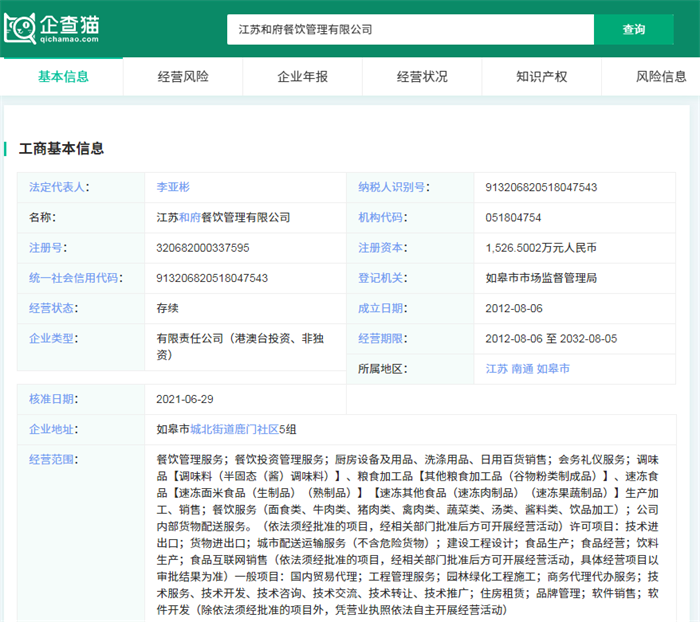Click the 工商基本信息 section heading

point(61,148)
